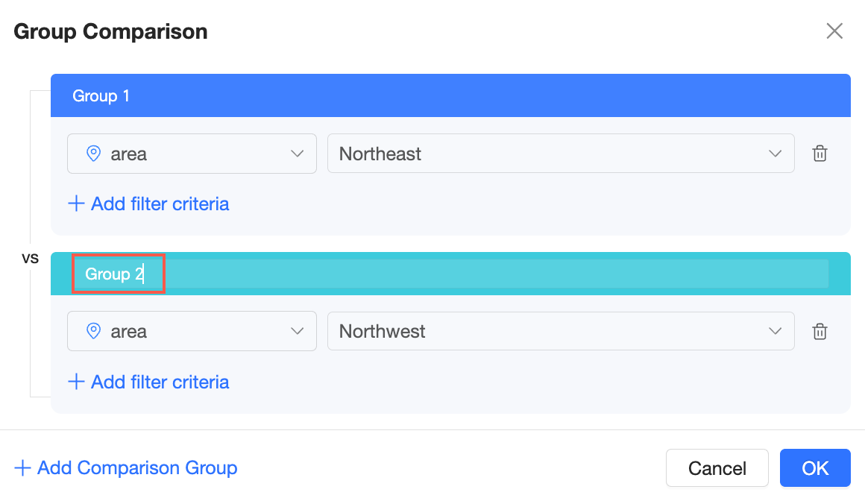
Task: Add filter criteria to Group 1
Action: click(148, 204)
